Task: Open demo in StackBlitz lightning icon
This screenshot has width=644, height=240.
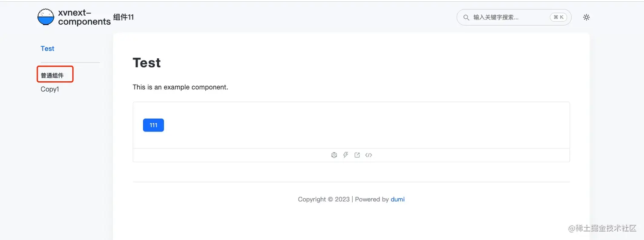Action: coord(346,155)
